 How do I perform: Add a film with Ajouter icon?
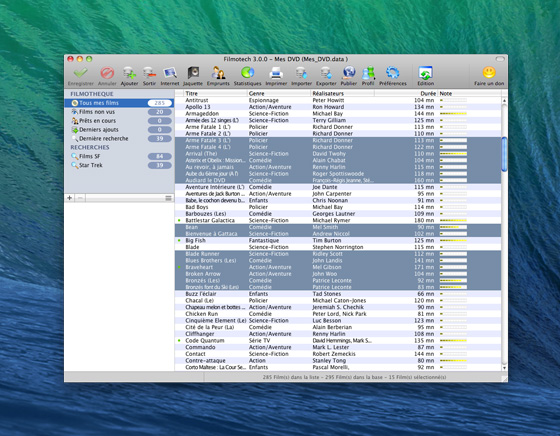click(x=129, y=73)
